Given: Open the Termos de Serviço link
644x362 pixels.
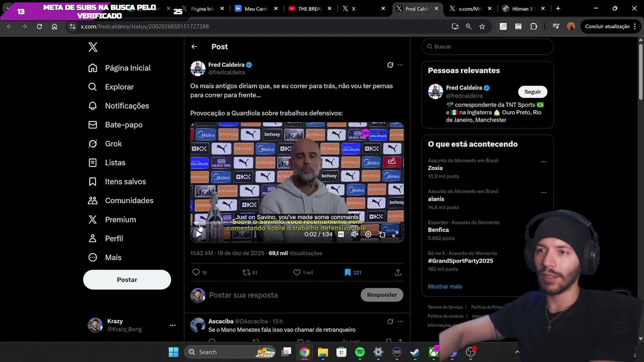Looking at the screenshot, I should click(x=445, y=307).
